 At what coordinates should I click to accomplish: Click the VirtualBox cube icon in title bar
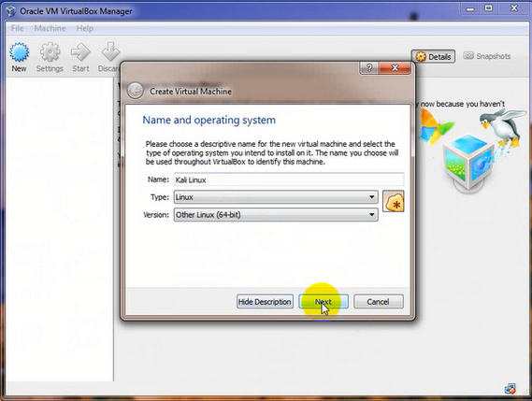(10, 11)
